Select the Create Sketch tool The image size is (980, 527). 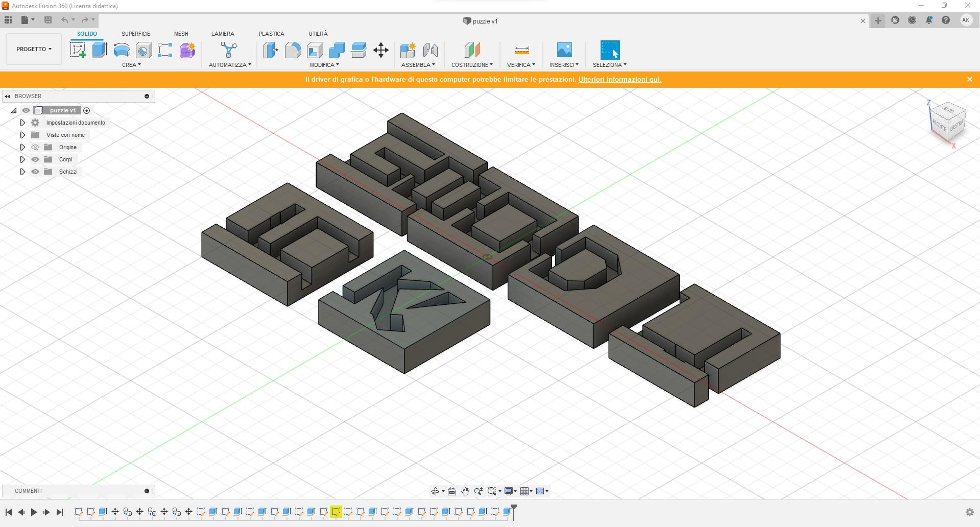tap(78, 50)
